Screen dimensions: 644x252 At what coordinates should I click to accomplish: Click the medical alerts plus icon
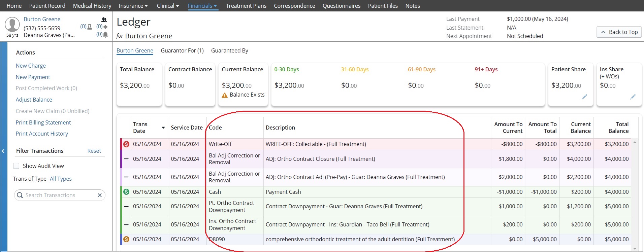point(105,27)
